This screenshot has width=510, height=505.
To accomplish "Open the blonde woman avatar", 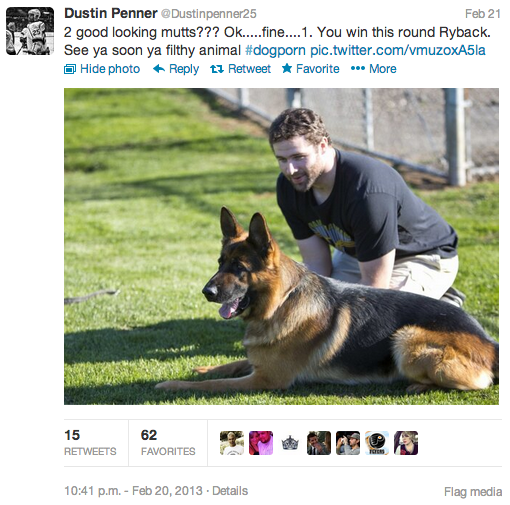I will [406, 443].
